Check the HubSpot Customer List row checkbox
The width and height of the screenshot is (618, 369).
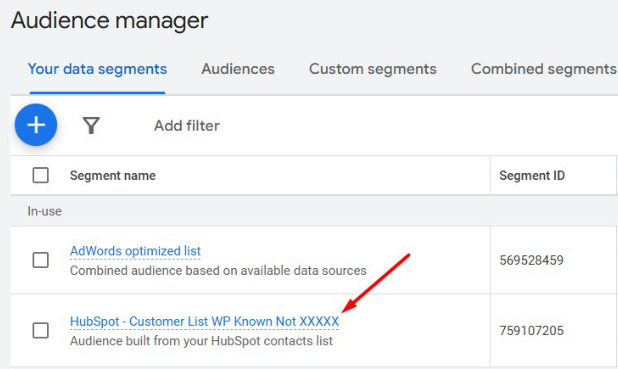[41, 330]
